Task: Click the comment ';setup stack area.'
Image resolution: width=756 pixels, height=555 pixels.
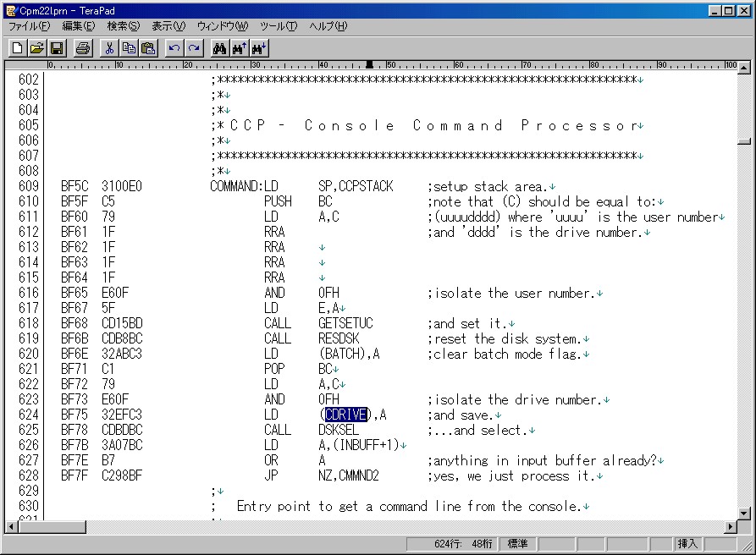Action: click(x=488, y=186)
